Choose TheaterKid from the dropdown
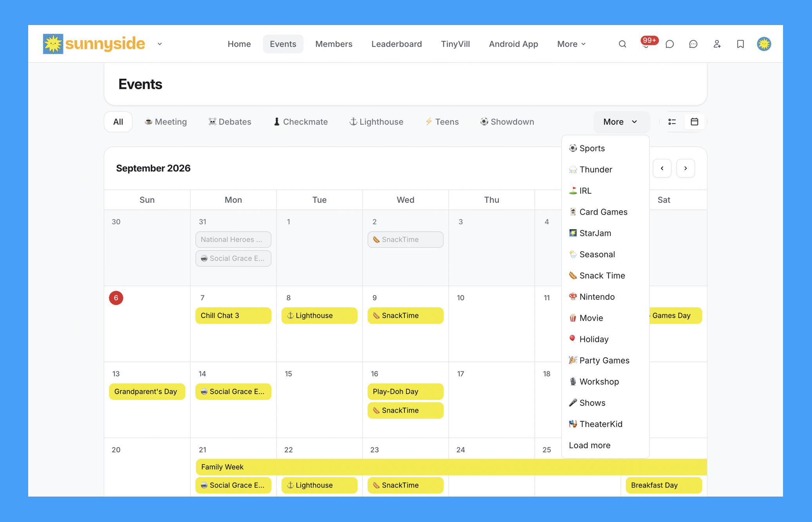 click(605, 424)
